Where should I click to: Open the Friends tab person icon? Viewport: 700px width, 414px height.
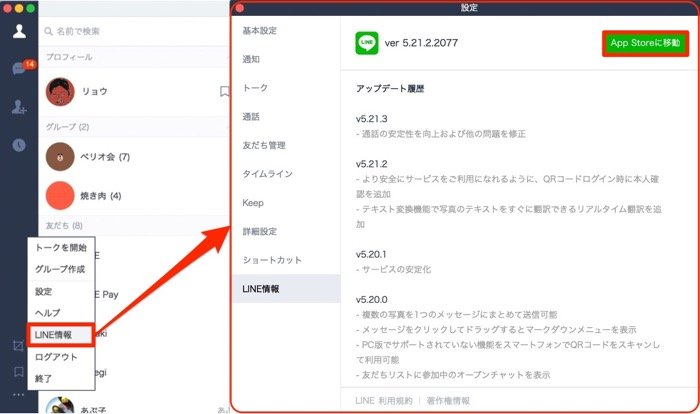coord(19,31)
